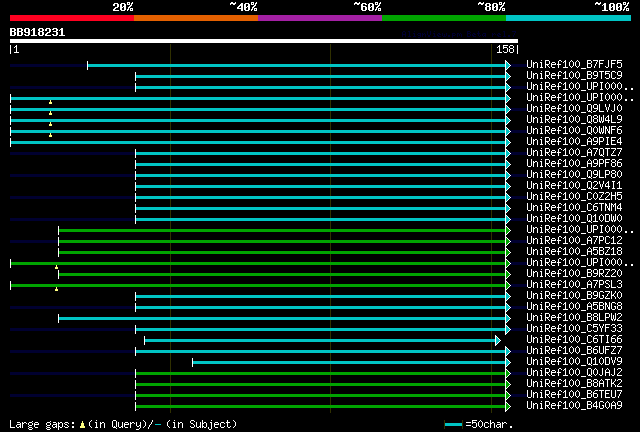Click the white BB918231 query sequence bar
640x432 pixels.
[264, 41]
